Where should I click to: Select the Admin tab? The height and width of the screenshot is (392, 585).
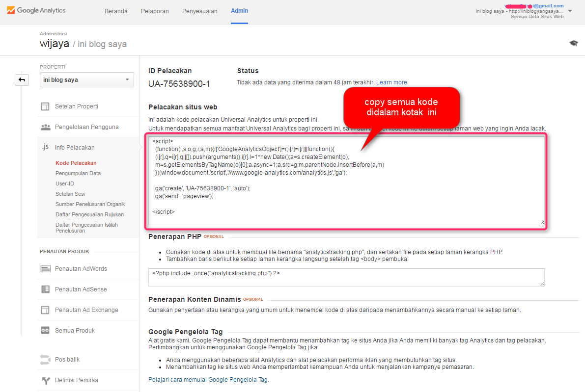point(239,11)
